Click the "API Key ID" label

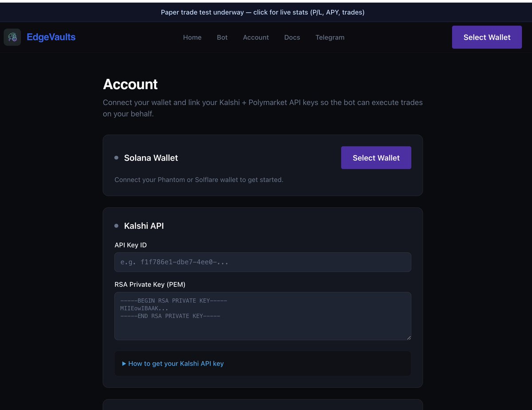[131, 245]
